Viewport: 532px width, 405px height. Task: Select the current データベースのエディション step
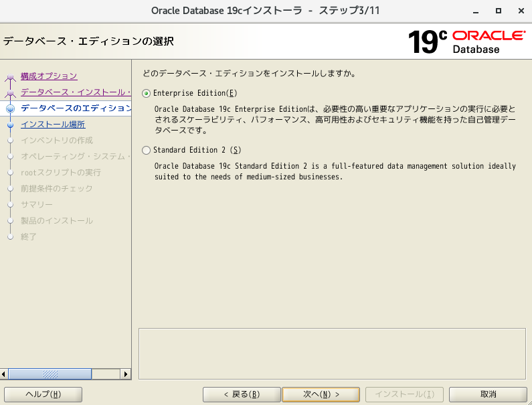[x=76, y=108]
